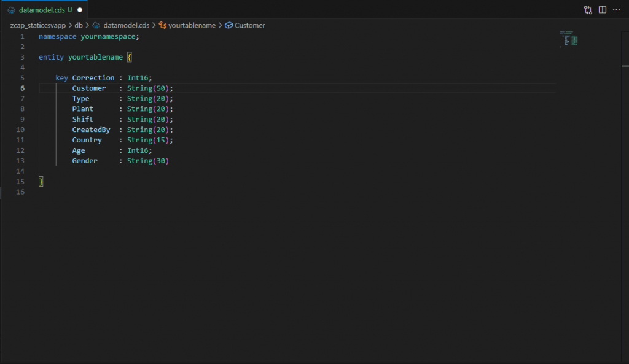Place cursor on 'namespace' keyword

click(x=57, y=36)
